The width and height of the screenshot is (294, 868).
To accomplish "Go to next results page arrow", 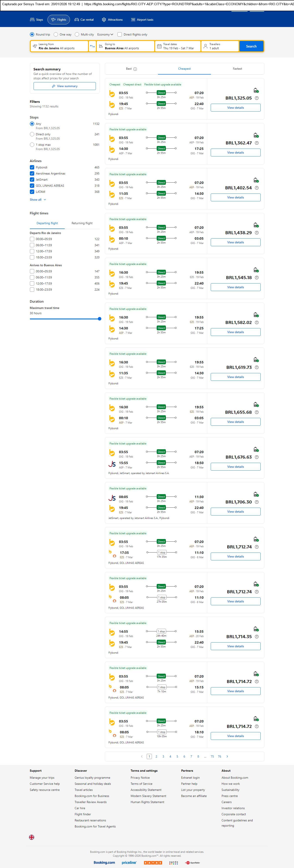I will tap(227, 756).
